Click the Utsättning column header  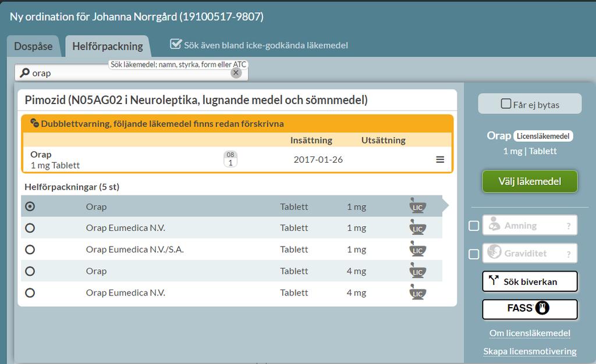(384, 141)
